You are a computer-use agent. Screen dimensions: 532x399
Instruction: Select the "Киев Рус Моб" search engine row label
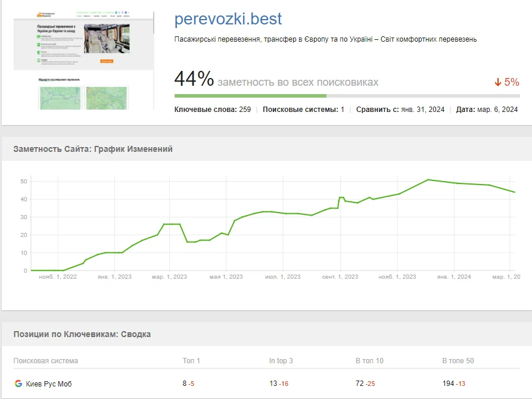[x=49, y=384]
